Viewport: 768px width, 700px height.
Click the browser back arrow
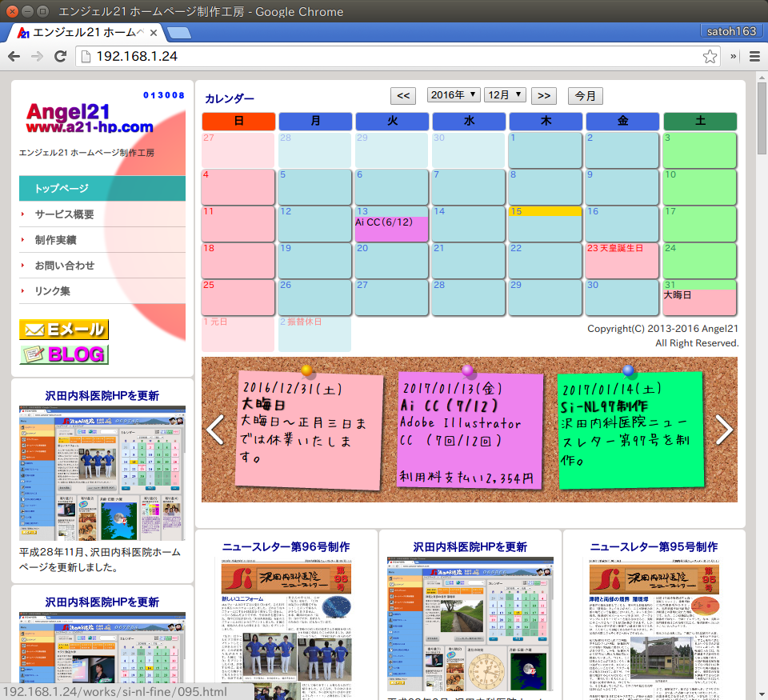tap(14, 56)
